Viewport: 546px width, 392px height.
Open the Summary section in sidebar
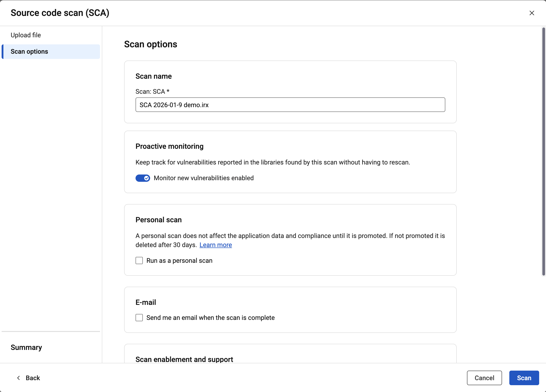26,347
